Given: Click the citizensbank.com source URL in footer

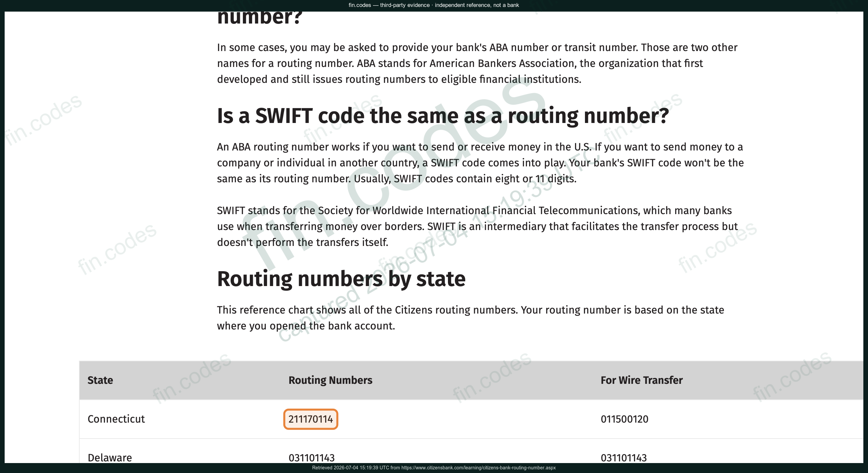Looking at the screenshot, I should 478,468.
